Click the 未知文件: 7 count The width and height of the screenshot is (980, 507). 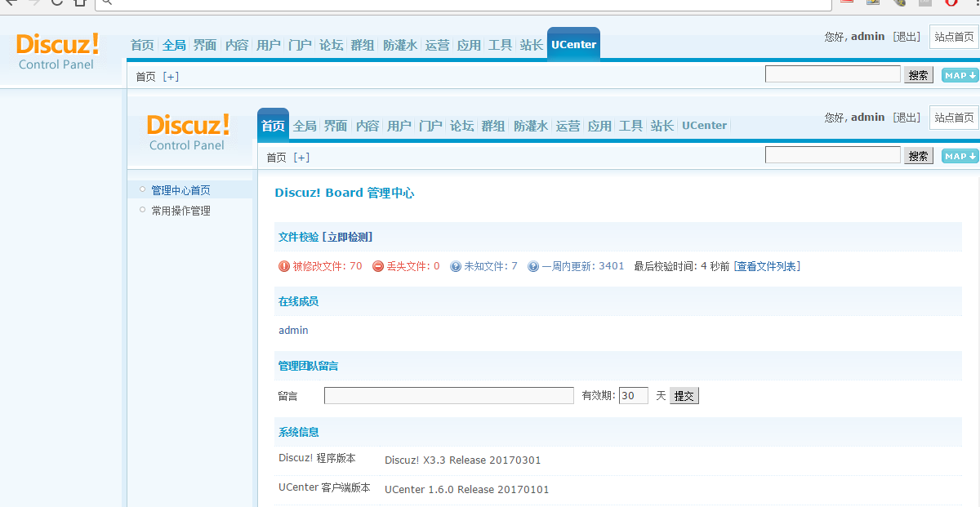tap(491, 266)
